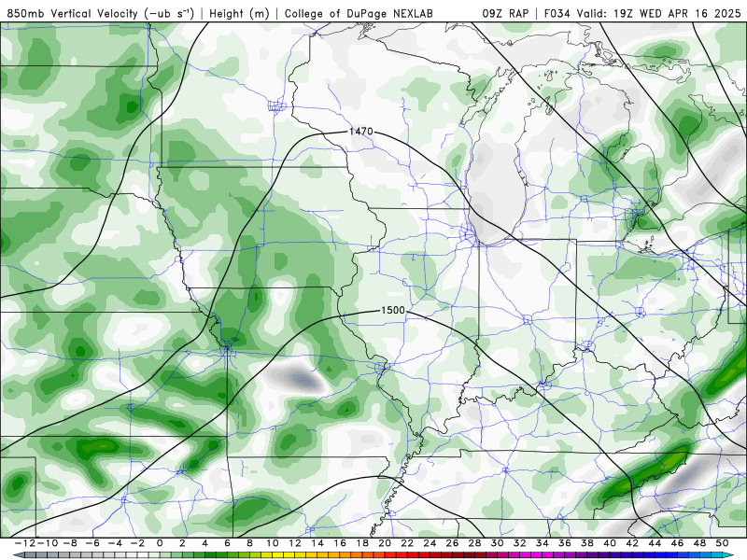Click the 1500 height contour label
Image resolution: width=747 pixels, height=560 pixels.
coord(393,310)
